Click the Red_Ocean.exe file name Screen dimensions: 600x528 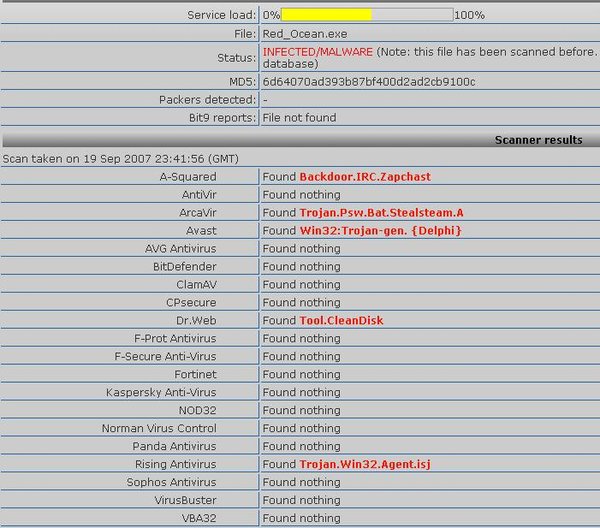tap(305, 33)
